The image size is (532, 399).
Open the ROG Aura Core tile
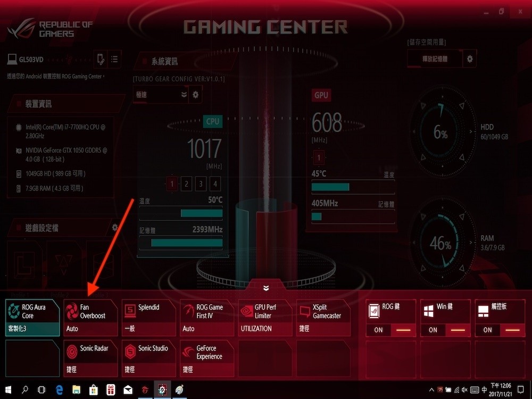coord(32,318)
